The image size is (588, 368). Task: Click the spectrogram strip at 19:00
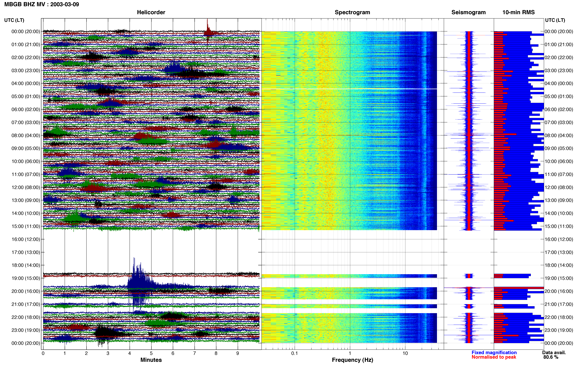[349, 276]
